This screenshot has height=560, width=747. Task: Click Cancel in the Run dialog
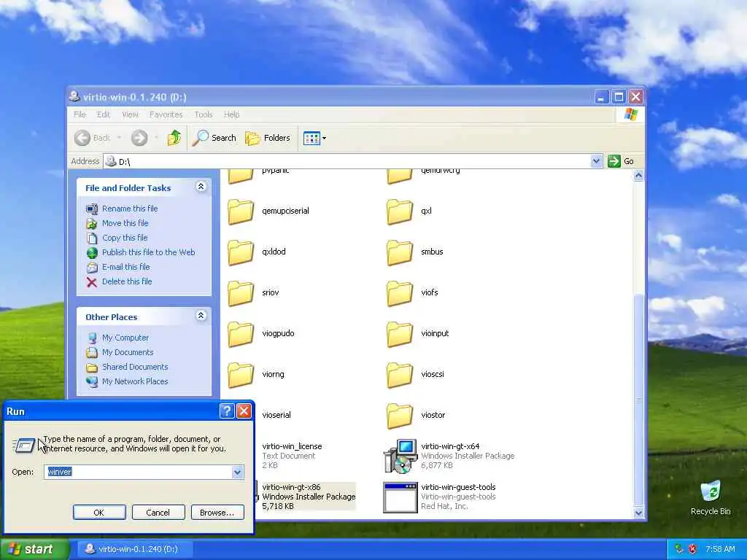click(158, 513)
